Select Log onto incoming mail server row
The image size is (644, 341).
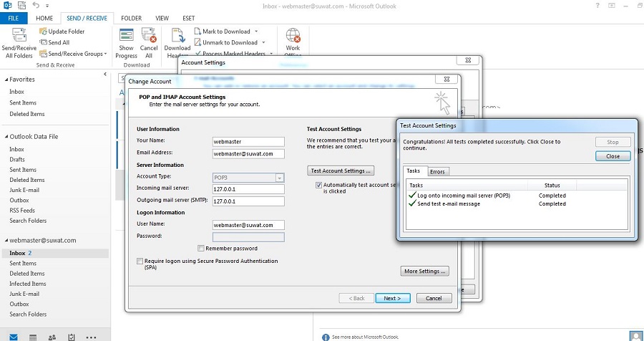click(x=516, y=196)
